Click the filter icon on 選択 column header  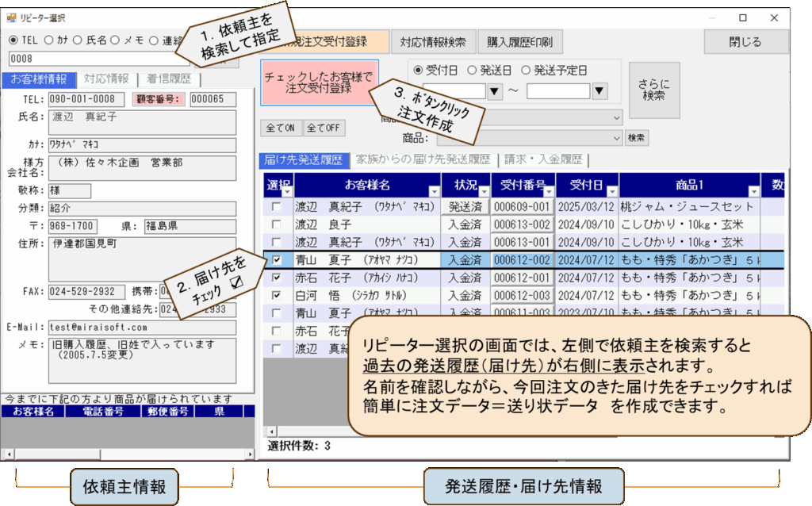[x=288, y=191]
